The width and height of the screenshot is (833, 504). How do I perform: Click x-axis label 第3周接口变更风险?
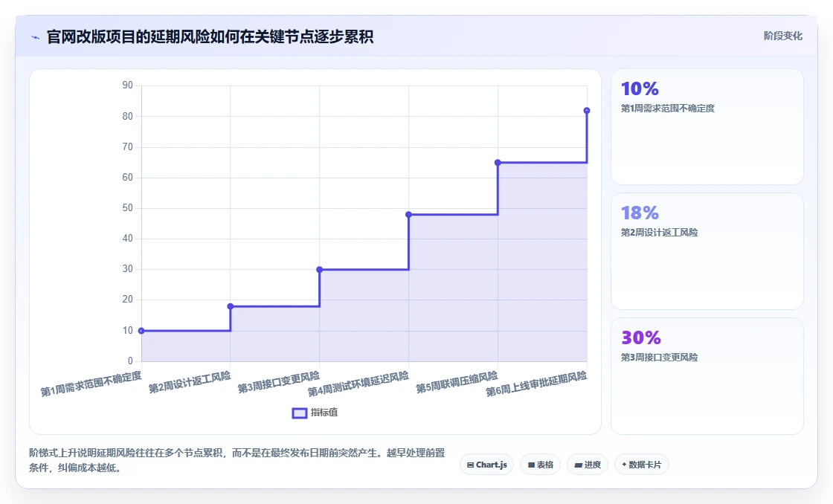pos(279,382)
